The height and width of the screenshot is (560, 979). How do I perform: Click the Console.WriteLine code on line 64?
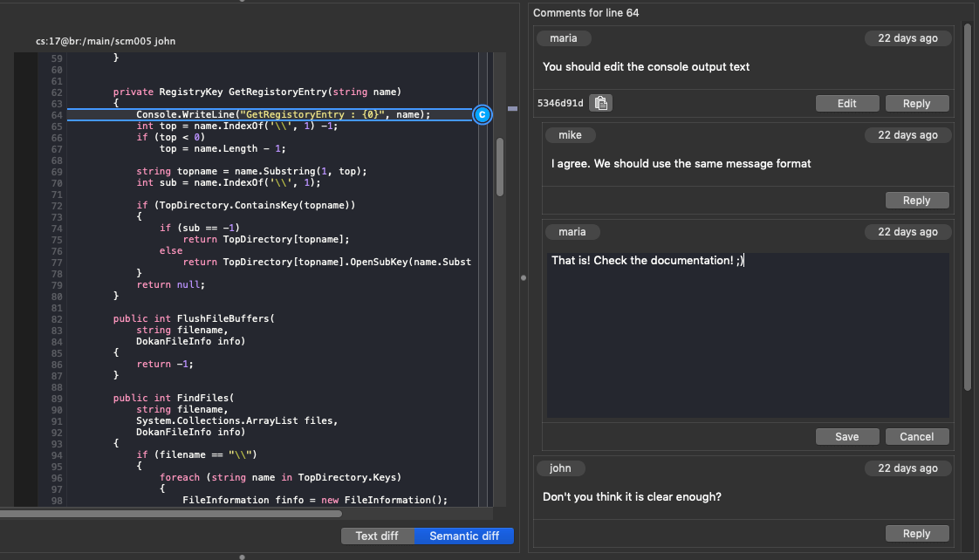pyautogui.click(x=283, y=115)
